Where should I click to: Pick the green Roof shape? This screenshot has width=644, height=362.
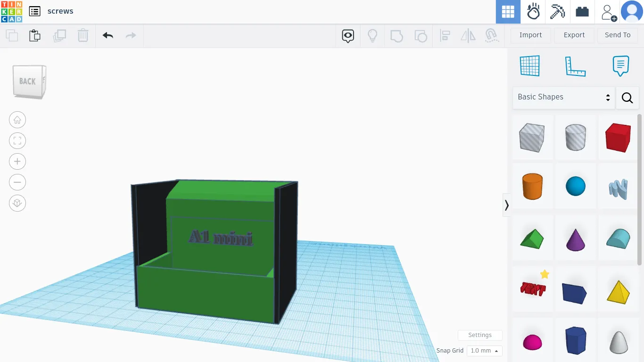click(532, 239)
